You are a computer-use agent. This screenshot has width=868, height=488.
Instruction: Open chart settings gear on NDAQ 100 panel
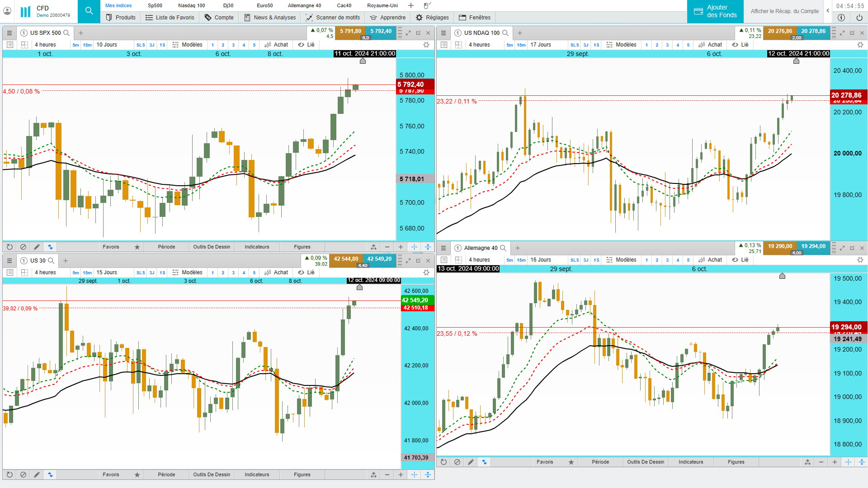pyautogui.click(x=860, y=45)
